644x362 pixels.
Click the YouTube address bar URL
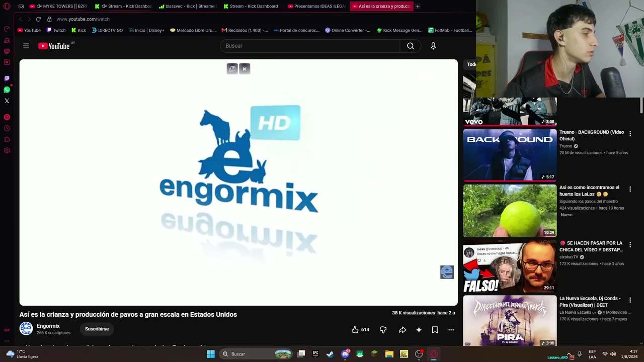coord(83,19)
